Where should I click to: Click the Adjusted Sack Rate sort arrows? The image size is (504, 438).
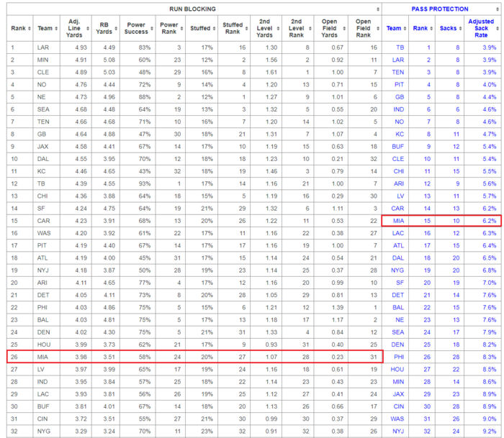tap(498, 28)
